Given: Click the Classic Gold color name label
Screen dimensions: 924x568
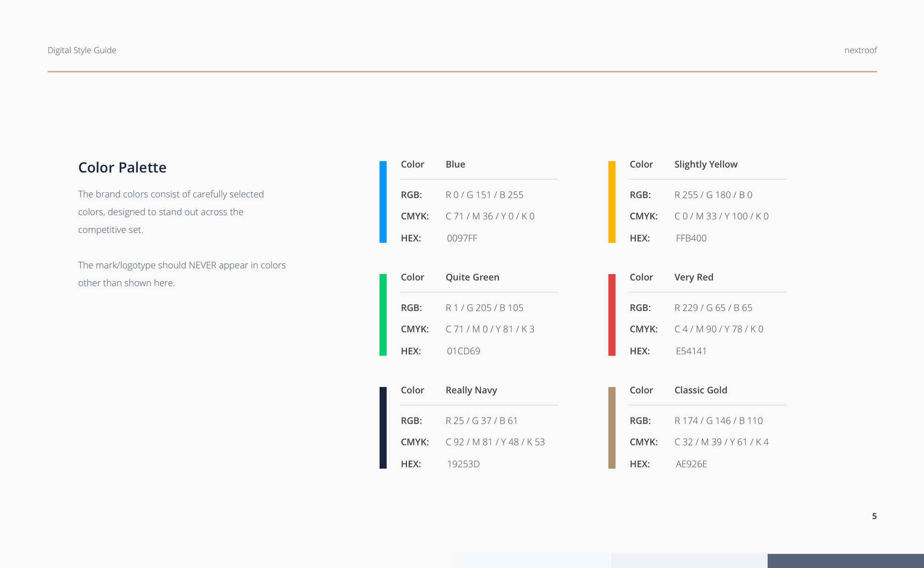Looking at the screenshot, I should coord(700,390).
